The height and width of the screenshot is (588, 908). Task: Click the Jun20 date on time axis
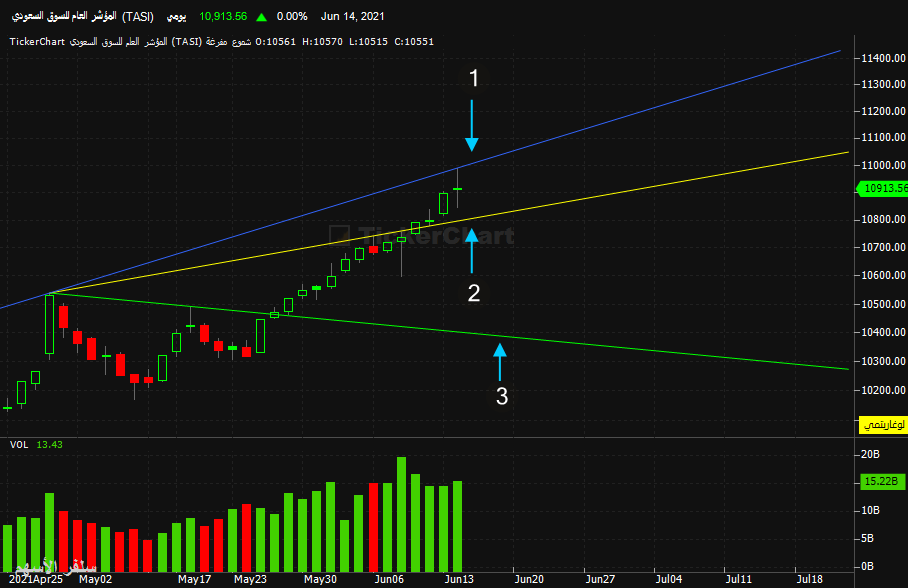click(x=529, y=579)
